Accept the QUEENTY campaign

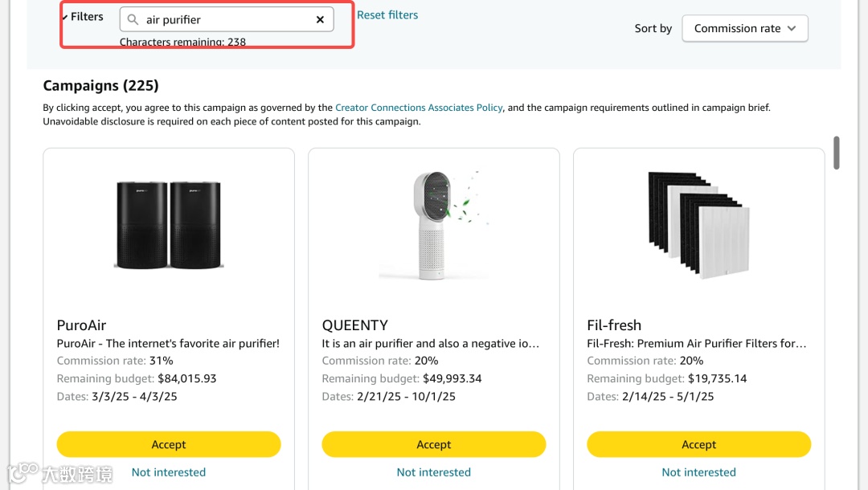434,444
